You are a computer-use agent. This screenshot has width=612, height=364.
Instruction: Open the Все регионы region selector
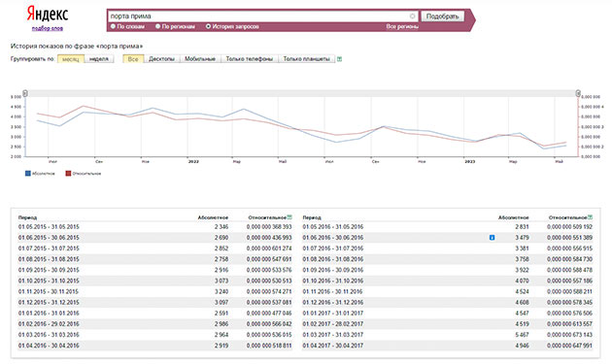(x=402, y=26)
